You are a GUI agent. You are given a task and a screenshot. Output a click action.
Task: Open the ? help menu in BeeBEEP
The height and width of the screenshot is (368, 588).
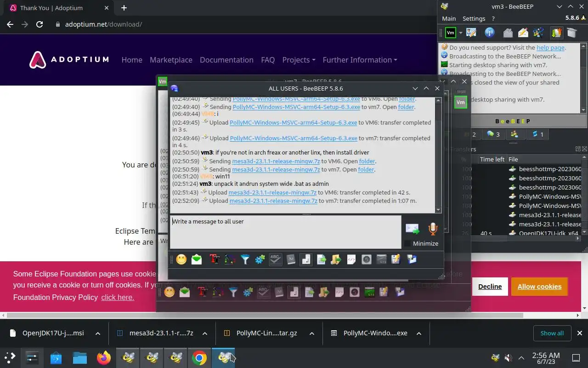tap(493, 18)
